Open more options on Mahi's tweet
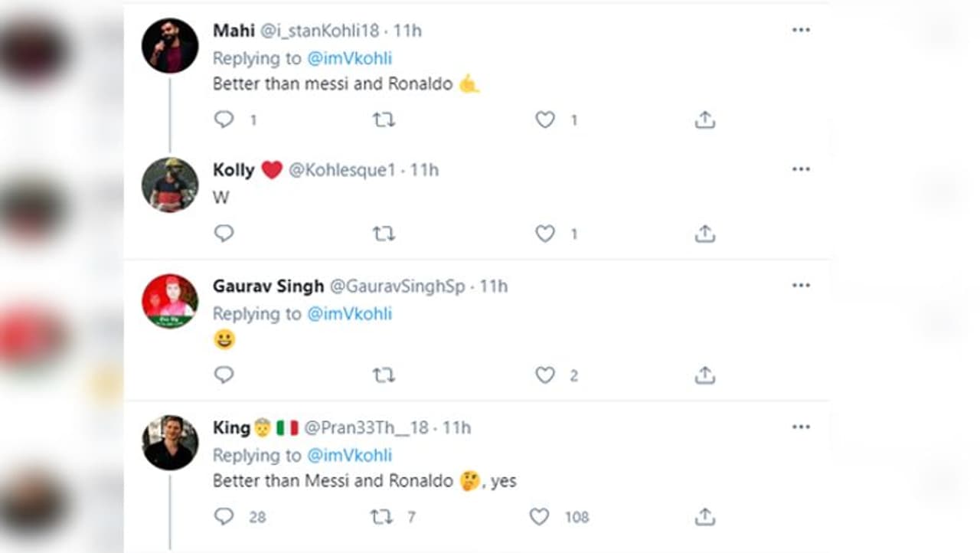The height and width of the screenshot is (553, 980). tap(801, 30)
